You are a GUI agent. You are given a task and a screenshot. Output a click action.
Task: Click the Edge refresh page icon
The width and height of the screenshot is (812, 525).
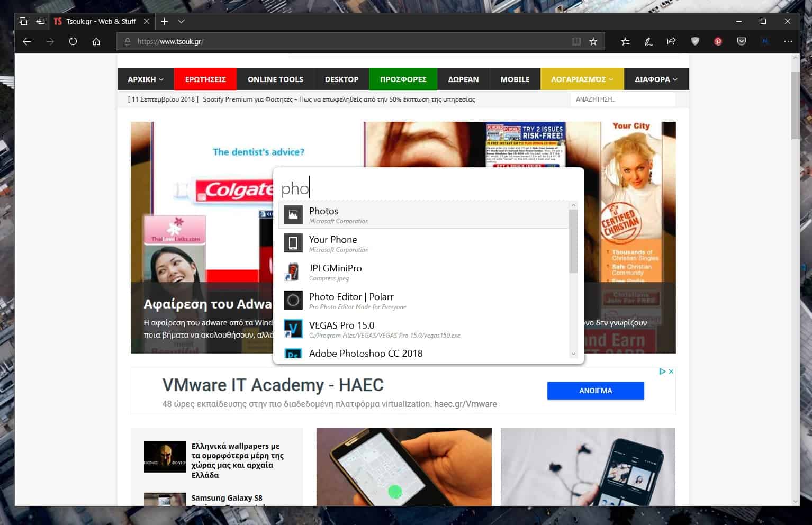(x=73, y=41)
